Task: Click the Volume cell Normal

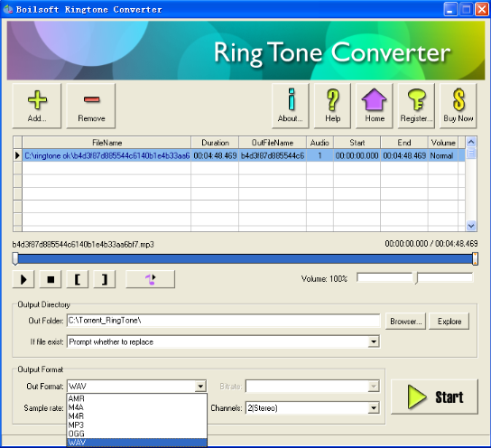Action: tap(443, 155)
